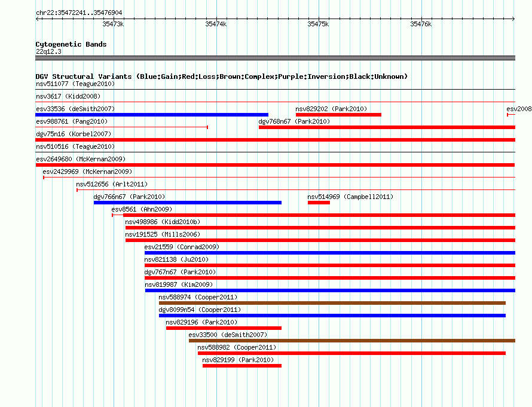The height and width of the screenshot is (407, 532).
Task: Click nsv191525 (Mills2006) label
Action: pyautogui.click(x=163, y=234)
